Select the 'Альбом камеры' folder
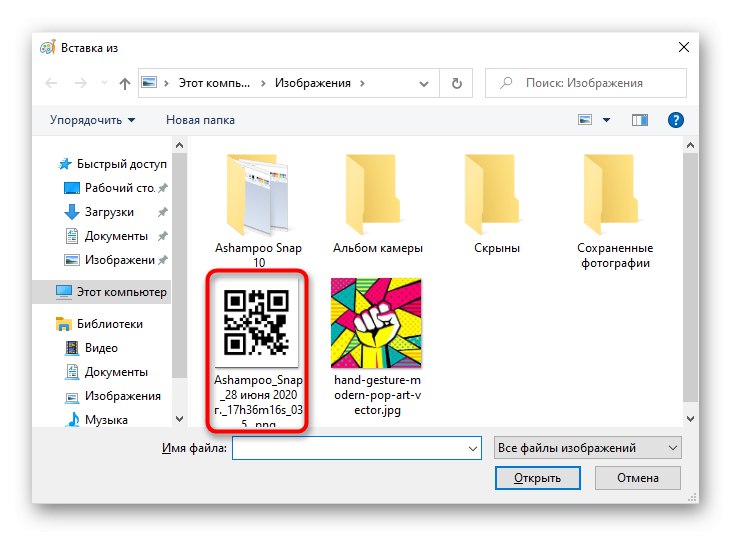Image resolution: width=731 pixels, height=536 pixels. tap(377, 204)
